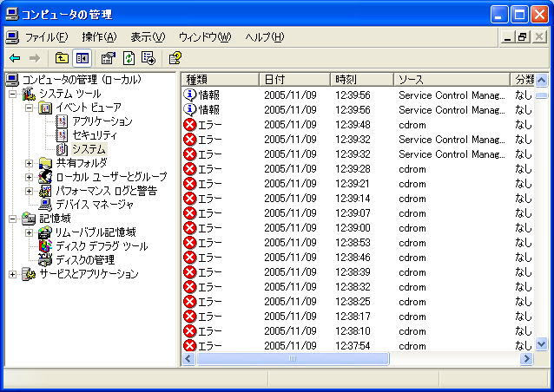Open the ファイル(F) menu
Viewport: 554px width, 392px height.
[x=46, y=37]
